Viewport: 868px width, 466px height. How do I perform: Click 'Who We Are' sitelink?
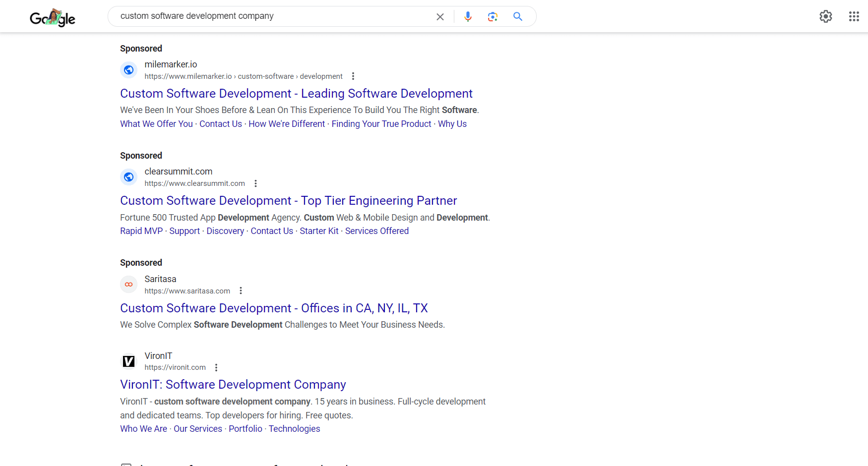click(143, 429)
